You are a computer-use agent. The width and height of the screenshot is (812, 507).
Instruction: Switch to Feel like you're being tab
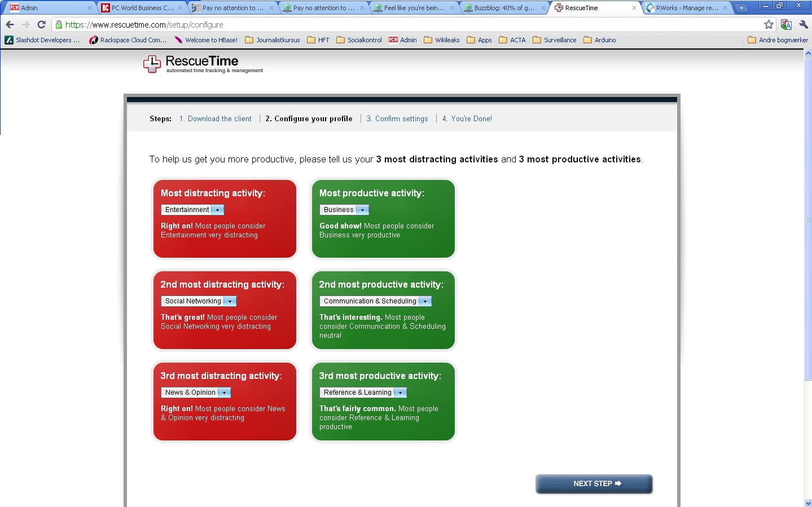(x=414, y=8)
